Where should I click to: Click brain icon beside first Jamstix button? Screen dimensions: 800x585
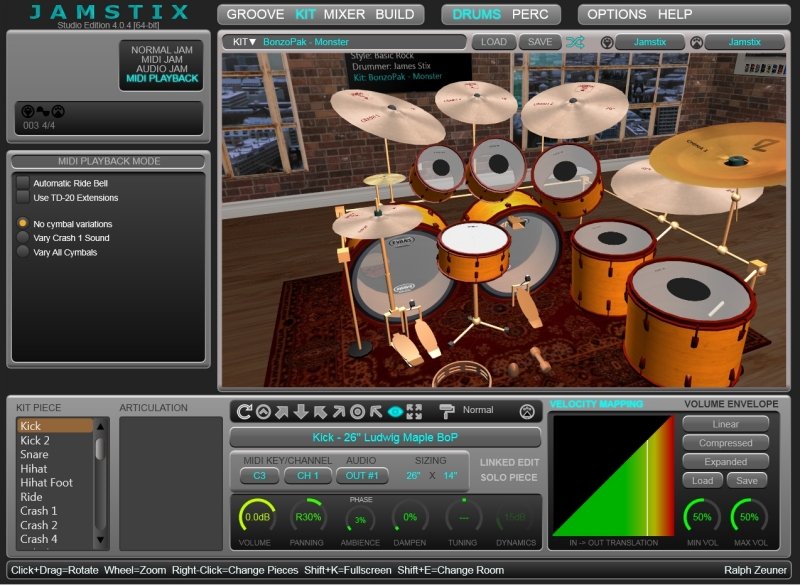607,42
